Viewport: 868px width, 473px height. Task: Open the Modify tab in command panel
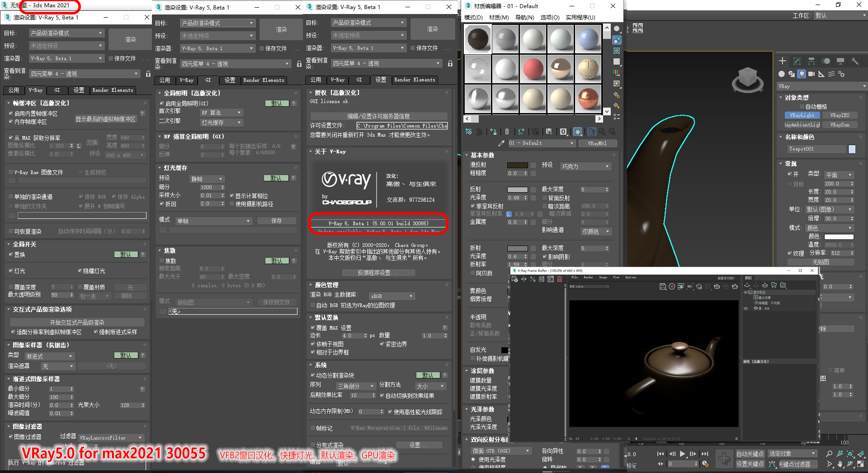(797, 61)
